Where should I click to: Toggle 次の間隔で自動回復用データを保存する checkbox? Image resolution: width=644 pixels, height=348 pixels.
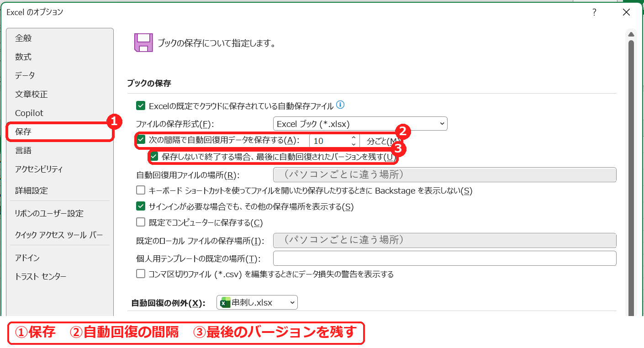pyautogui.click(x=141, y=140)
